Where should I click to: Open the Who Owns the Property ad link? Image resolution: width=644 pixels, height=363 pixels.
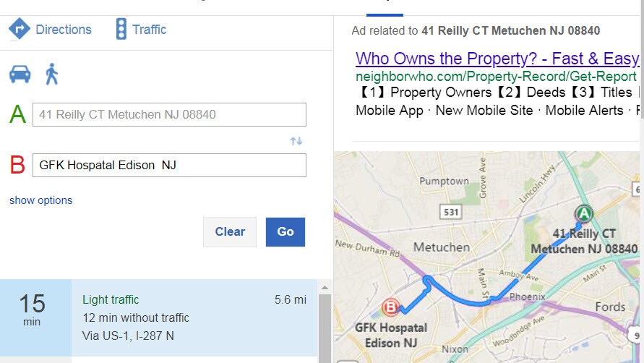coord(497,59)
